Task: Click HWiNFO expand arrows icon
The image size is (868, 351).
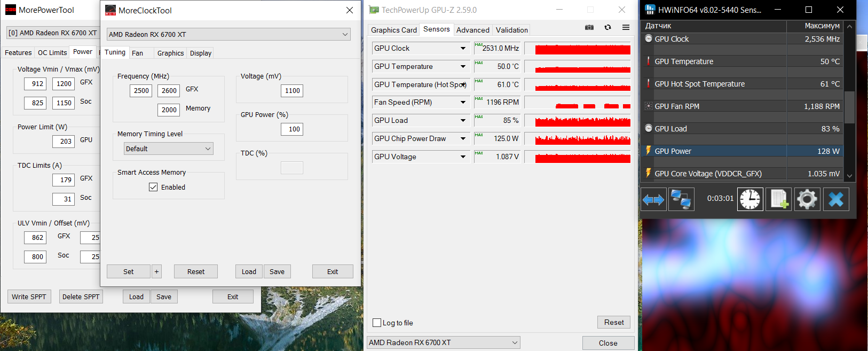Action: (x=653, y=199)
